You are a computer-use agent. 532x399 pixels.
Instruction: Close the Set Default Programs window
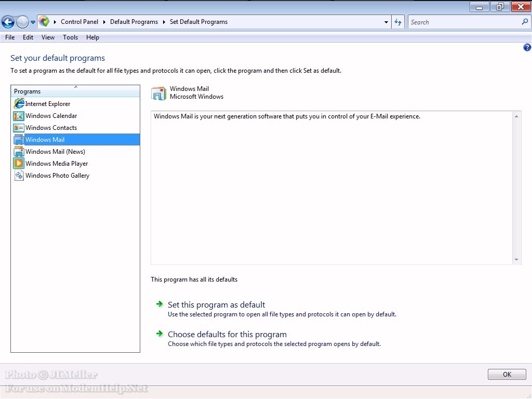coord(521,7)
